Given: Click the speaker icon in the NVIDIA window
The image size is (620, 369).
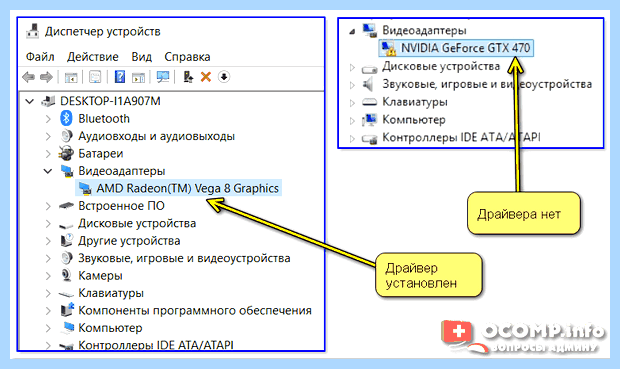Looking at the screenshot, I should click(369, 84).
